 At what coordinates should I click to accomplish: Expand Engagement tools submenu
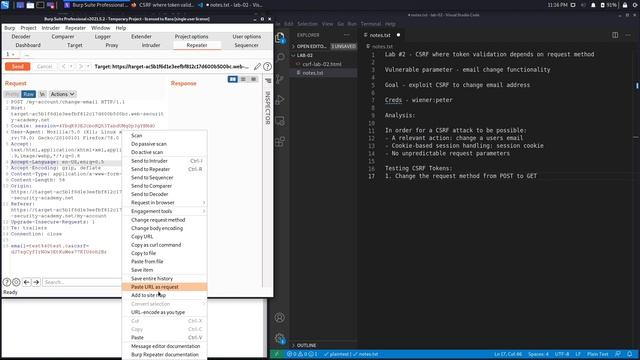tap(164, 211)
